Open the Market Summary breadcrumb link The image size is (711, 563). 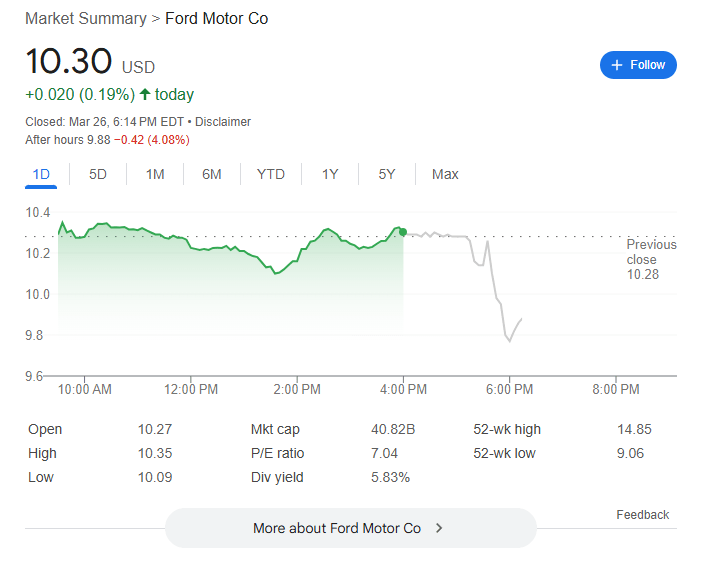point(84,19)
